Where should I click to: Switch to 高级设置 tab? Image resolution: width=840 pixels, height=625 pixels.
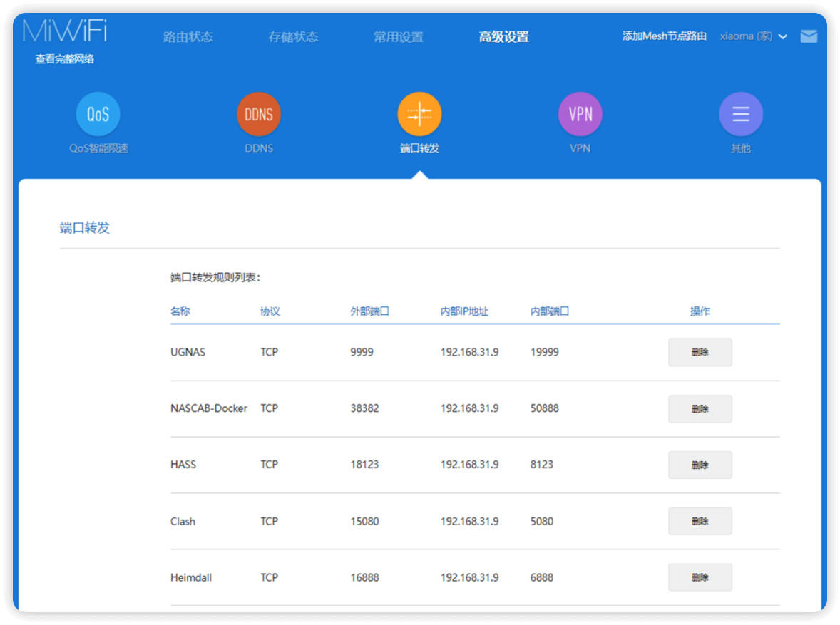click(503, 37)
